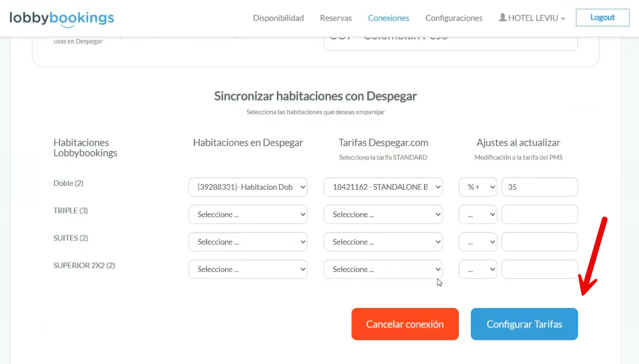Select a Despegar room for TRIPLE
This screenshot has height=364, width=639.
248,214
